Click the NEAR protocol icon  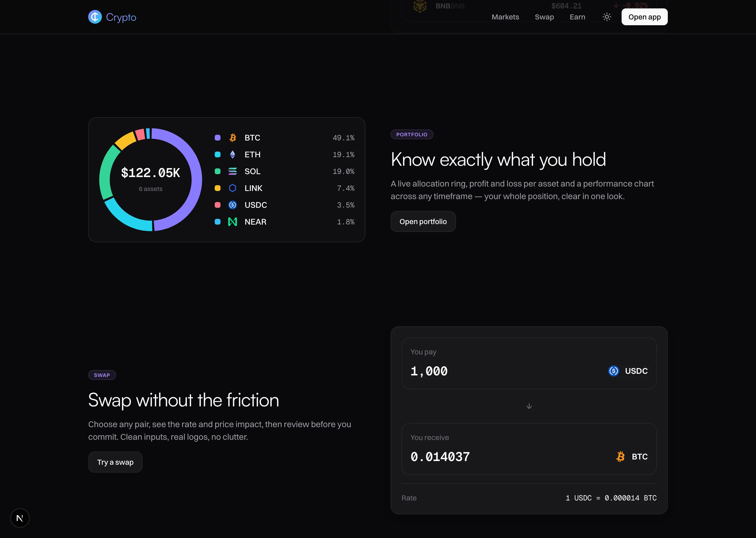click(233, 222)
